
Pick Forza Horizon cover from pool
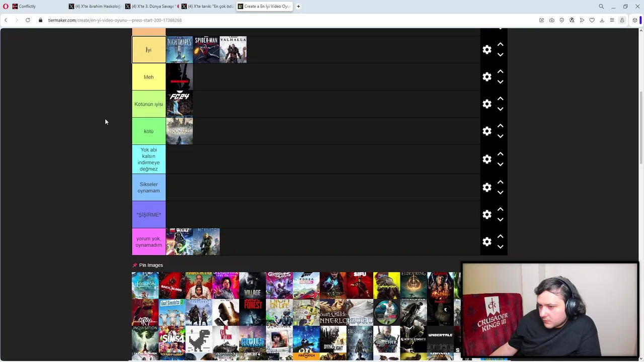306,285
